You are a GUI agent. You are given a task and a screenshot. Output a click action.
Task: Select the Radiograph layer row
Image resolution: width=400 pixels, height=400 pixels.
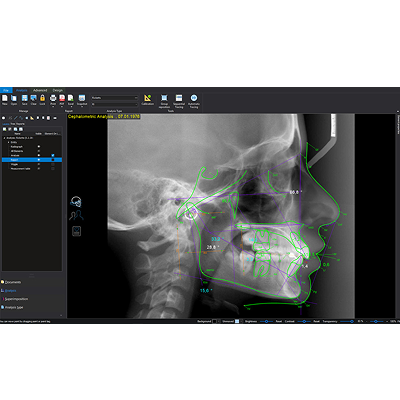click(32, 146)
